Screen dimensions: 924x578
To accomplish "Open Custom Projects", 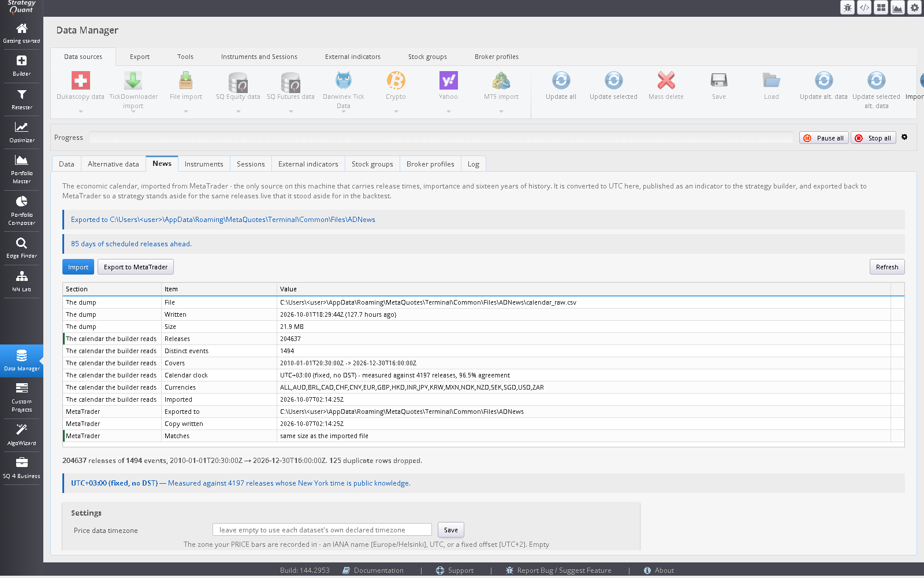I will pos(21,398).
